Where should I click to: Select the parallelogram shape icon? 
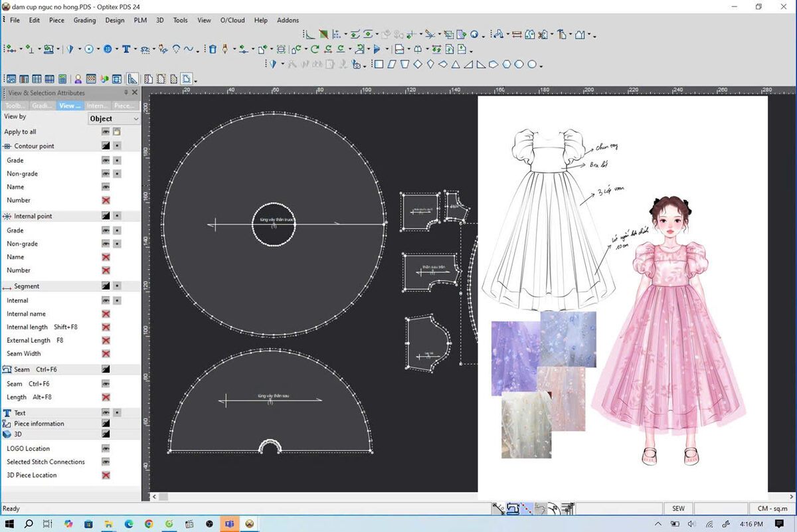pos(391,64)
